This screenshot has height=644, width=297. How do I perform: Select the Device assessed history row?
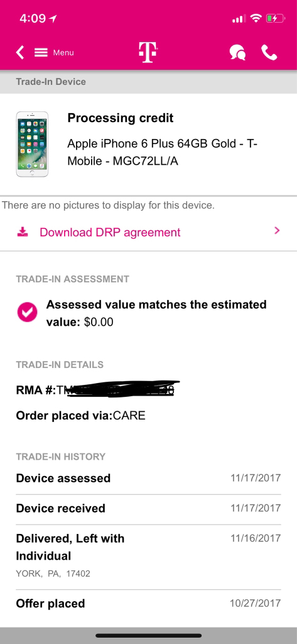pos(148,479)
